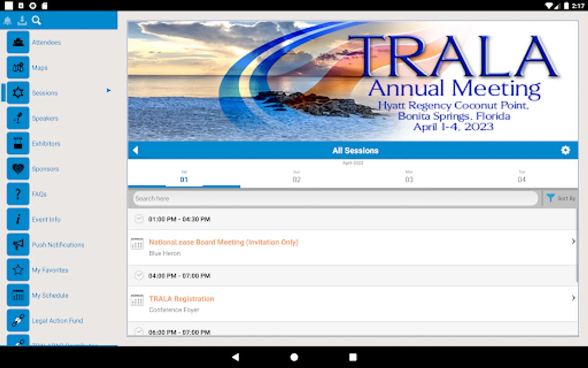Open TRALA Registration details chevron

click(x=573, y=298)
